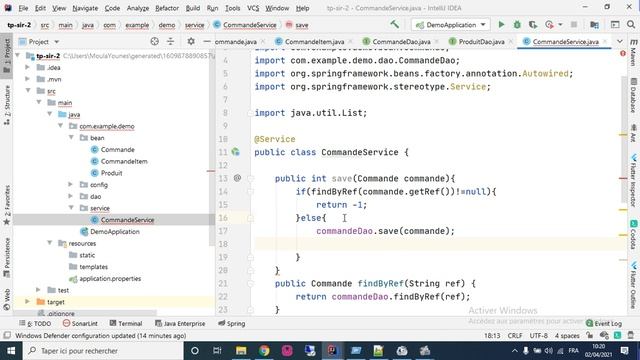Open the SonarLint tool window
This screenshot has width=640, height=360.
[80, 323]
